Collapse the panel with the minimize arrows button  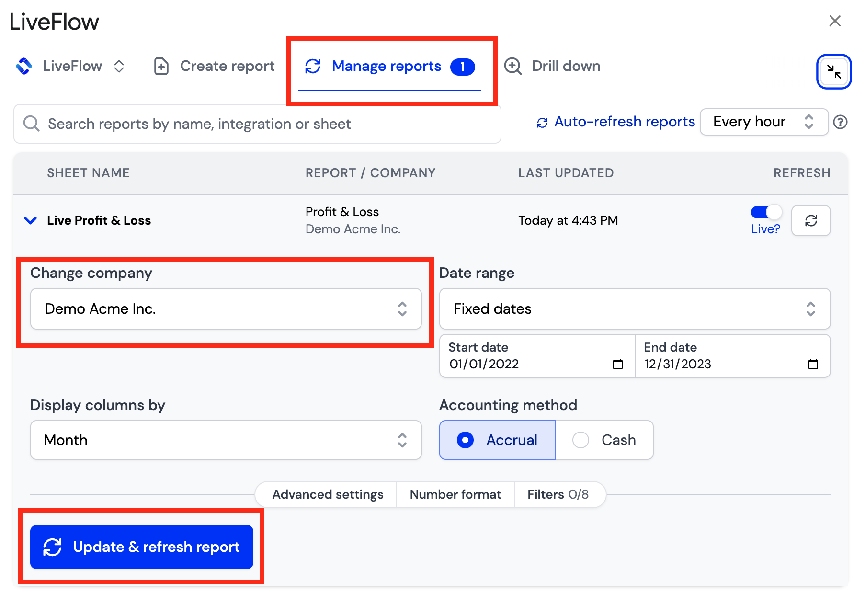pyautogui.click(x=834, y=72)
